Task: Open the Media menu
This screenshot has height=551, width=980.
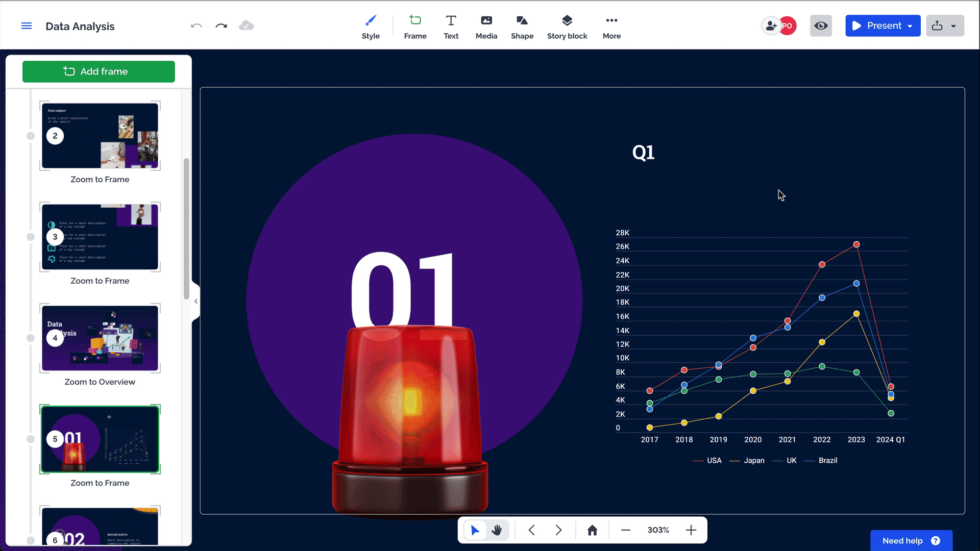Action: (x=486, y=27)
